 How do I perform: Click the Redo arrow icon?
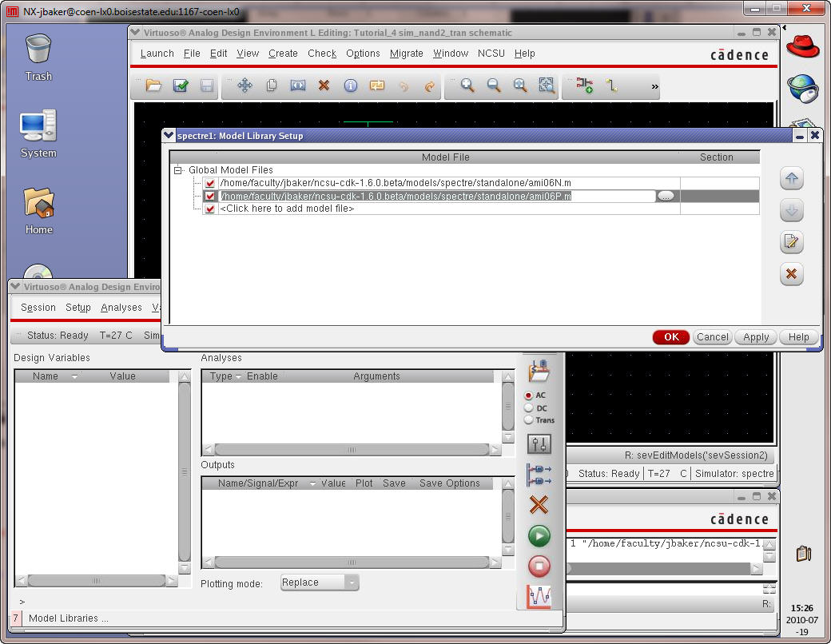coord(430,85)
